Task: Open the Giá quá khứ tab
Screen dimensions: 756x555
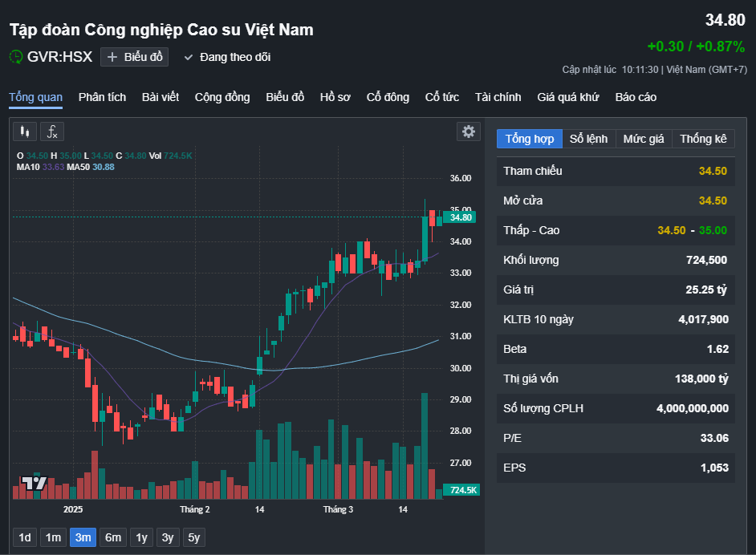Action: coord(568,97)
